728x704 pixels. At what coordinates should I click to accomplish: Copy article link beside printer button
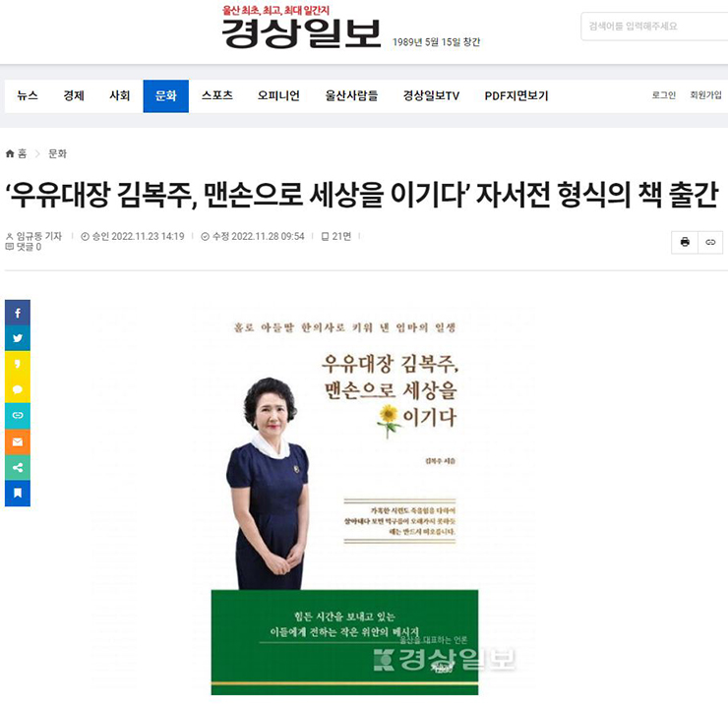[x=710, y=242]
